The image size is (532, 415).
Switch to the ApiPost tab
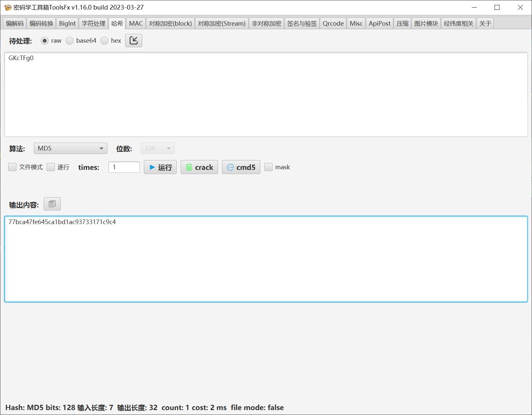(380, 23)
